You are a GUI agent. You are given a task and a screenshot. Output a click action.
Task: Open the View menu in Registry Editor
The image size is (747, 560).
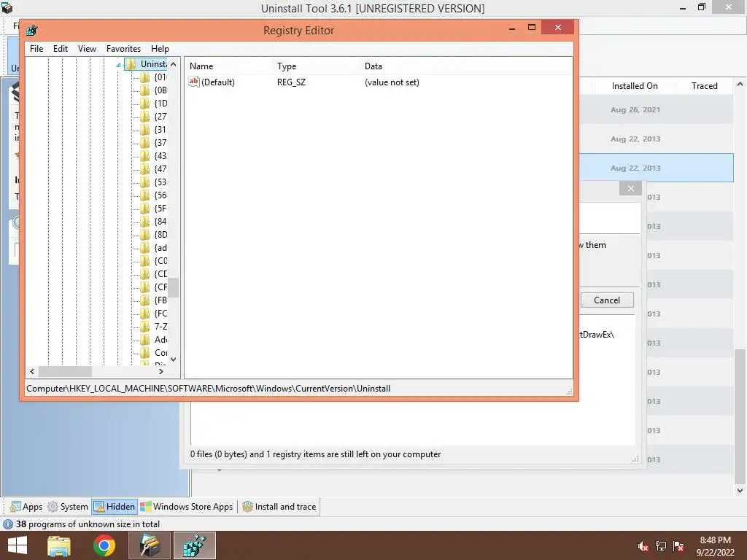click(87, 49)
